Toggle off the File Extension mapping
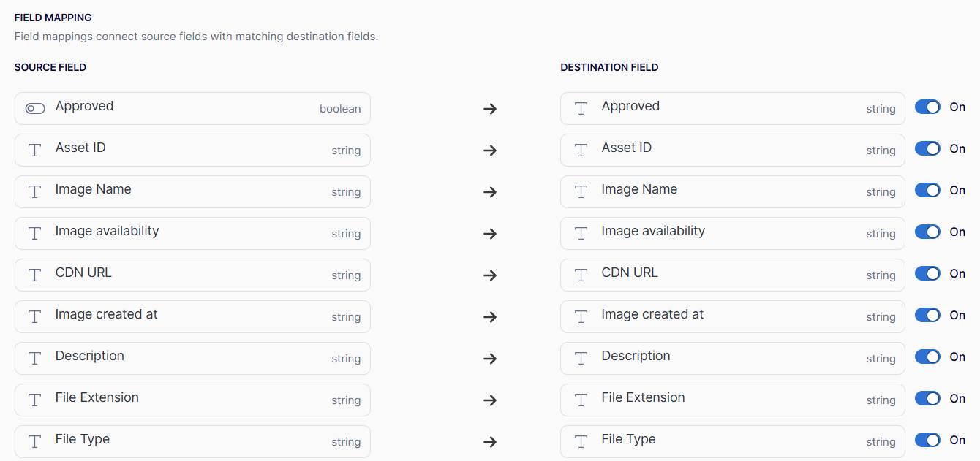Image resolution: width=980 pixels, height=461 pixels. pos(927,399)
